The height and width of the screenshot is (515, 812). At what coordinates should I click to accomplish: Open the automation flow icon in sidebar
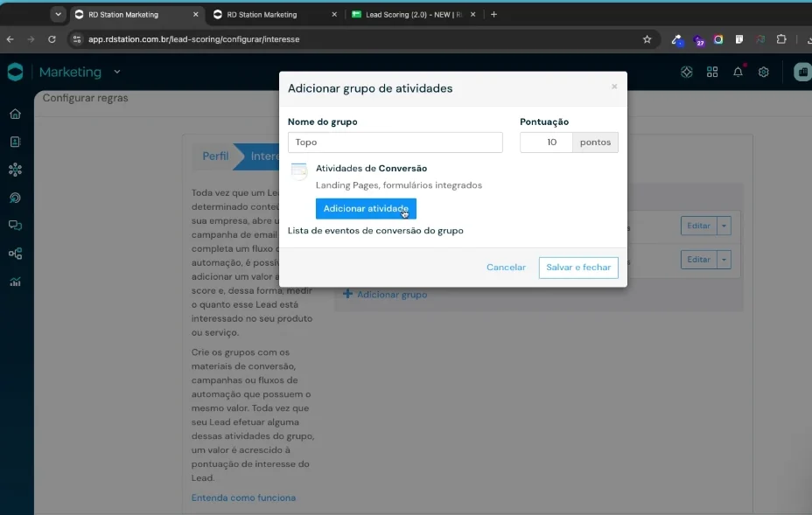click(15, 254)
